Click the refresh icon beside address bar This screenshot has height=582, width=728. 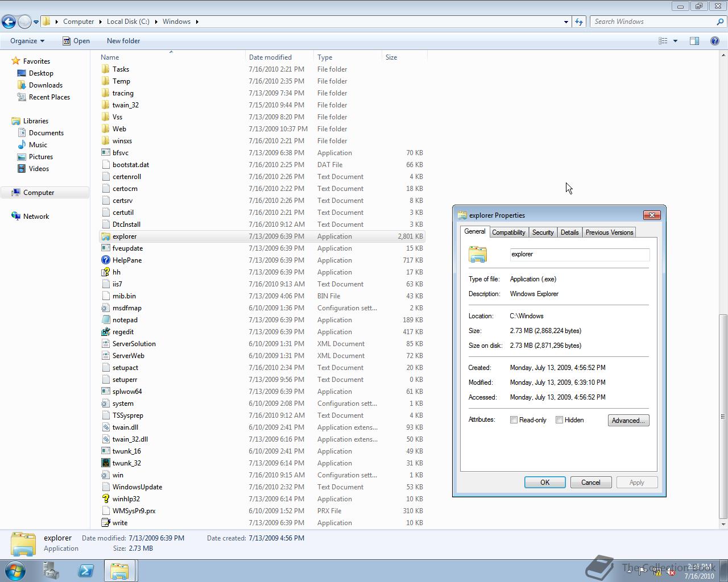point(579,22)
